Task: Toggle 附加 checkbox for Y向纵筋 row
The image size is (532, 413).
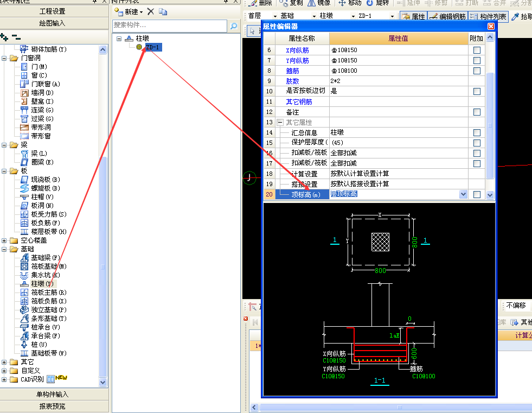Action: coord(477,60)
